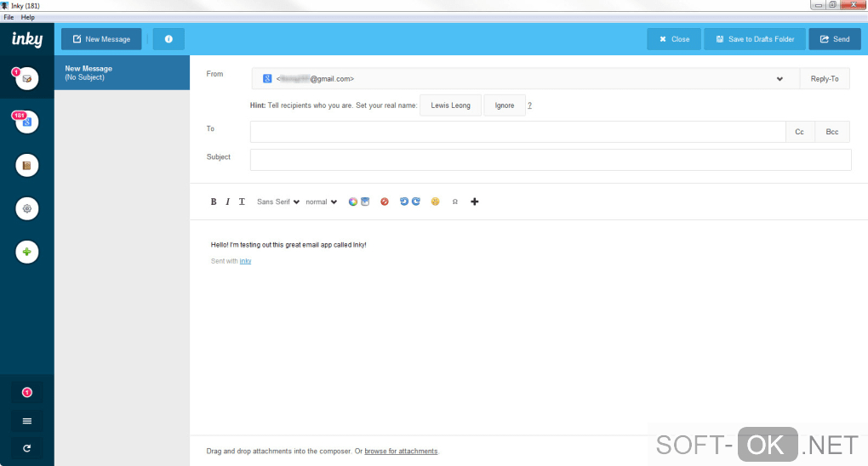Open the text color wheel picker
This screenshot has width=868, height=466.
(x=352, y=202)
